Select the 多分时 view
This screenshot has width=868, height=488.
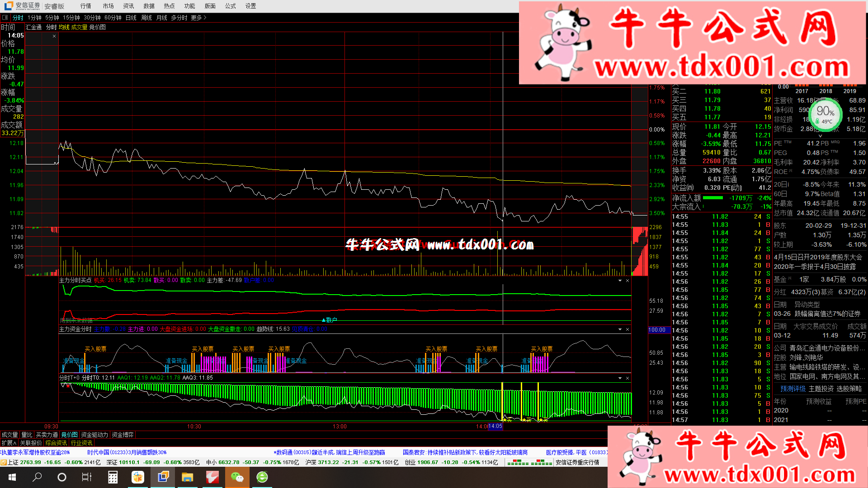(179, 18)
